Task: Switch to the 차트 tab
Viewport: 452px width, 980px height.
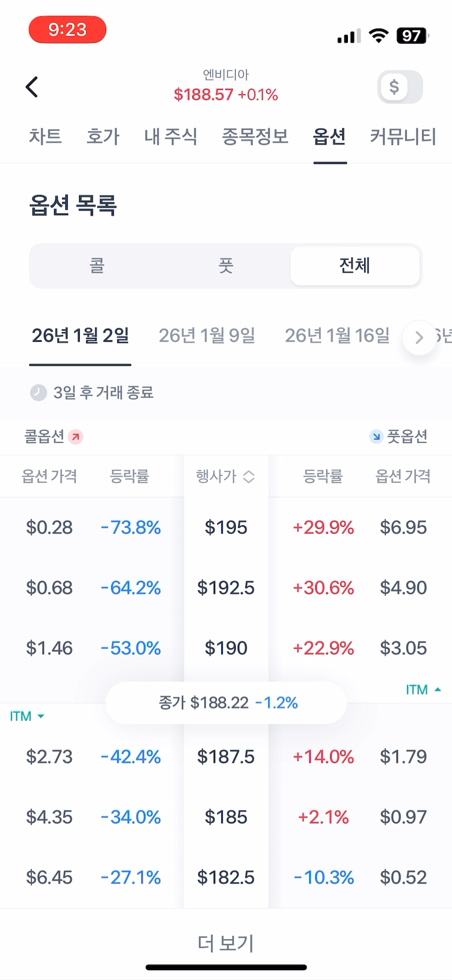Action: point(45,136)
